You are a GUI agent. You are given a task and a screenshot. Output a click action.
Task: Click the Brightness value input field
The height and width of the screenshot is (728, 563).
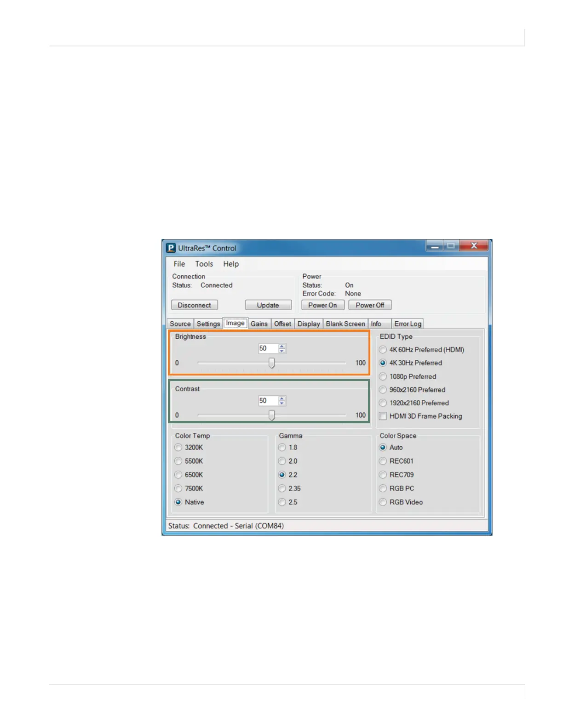click(x=268, y=348)
